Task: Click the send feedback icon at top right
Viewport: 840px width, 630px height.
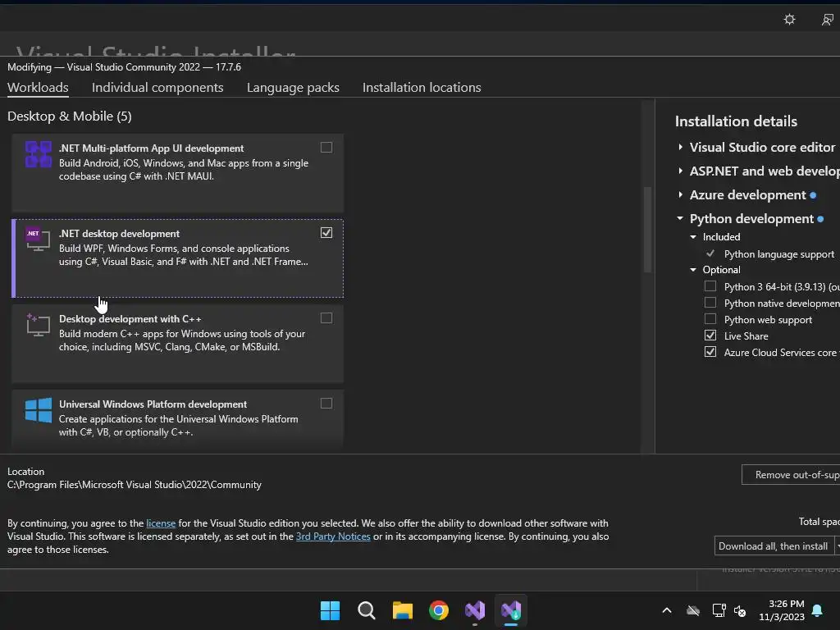Action: point(827,20)
